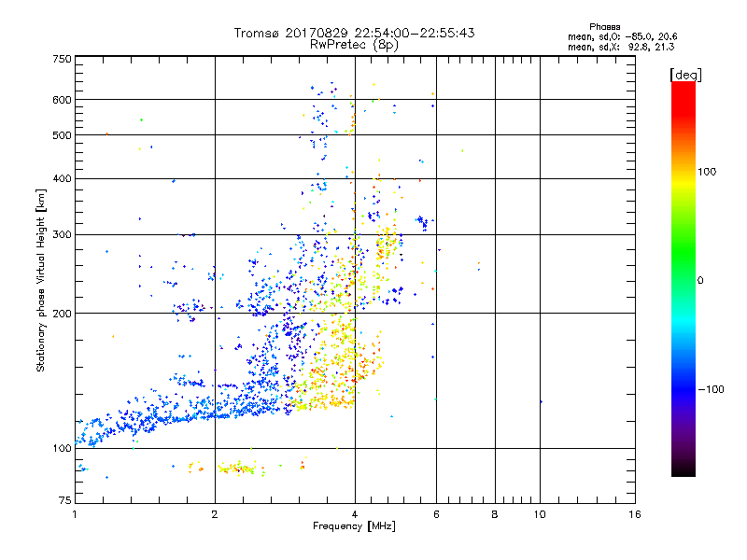
Task: Click the x-axis label '4'
Action: (x=355, y=514)
